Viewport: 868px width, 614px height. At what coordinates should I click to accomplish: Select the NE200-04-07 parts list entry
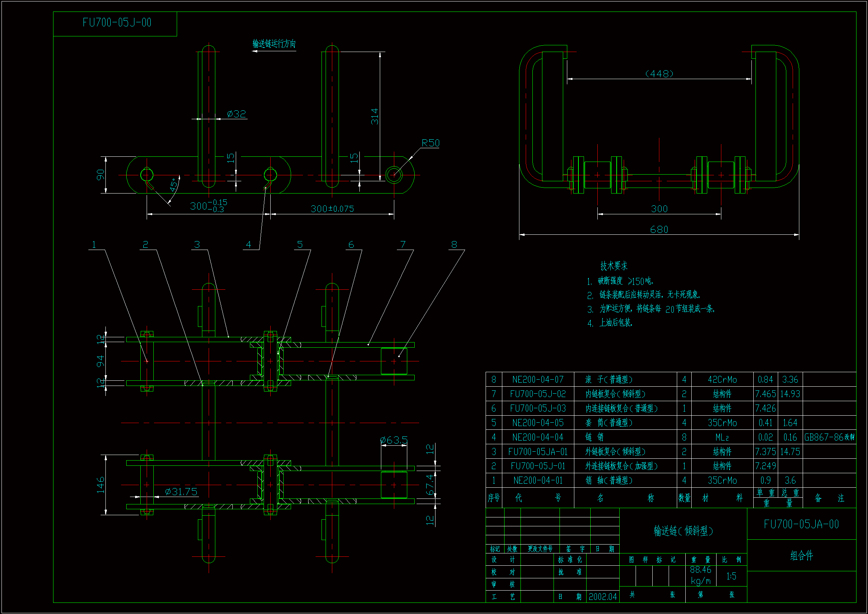[x=538, y=380]
